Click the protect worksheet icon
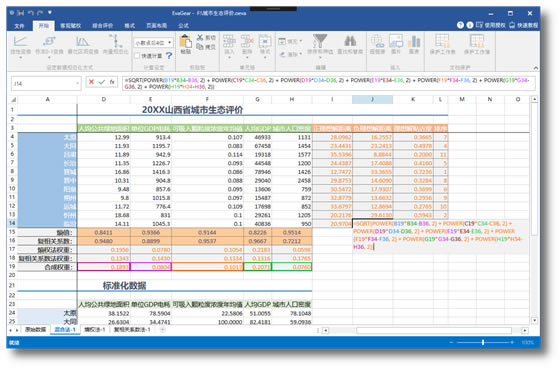The height and width of the screenshot is (368, 560). (442, 41)
